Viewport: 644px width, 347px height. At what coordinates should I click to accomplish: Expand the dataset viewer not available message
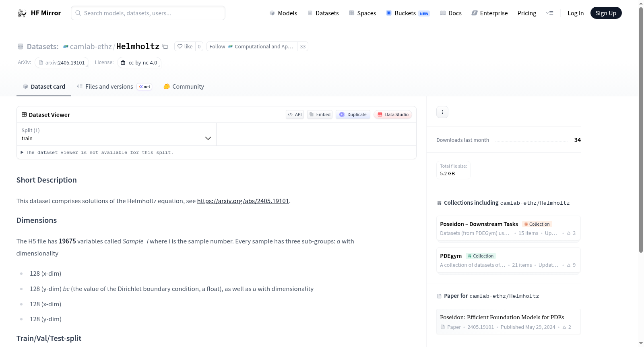click(x=97, y=152)
